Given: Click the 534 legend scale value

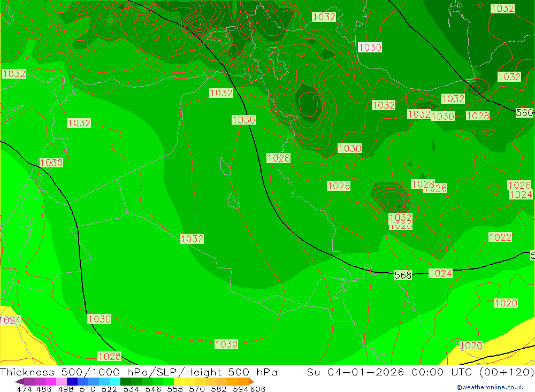Looking at the screenshot, I should [x=131, y=389].
